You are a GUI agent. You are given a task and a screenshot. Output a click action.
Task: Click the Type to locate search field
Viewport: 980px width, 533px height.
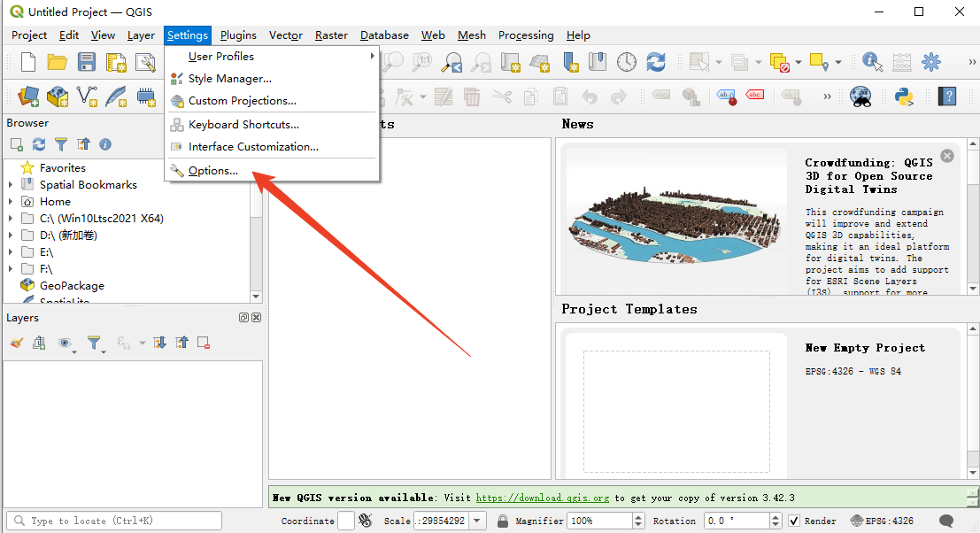point(115,521)
